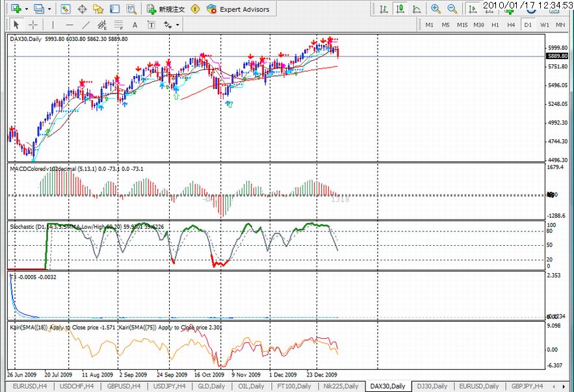Open the Nik225,Daily chart tab

coord(341,386)
